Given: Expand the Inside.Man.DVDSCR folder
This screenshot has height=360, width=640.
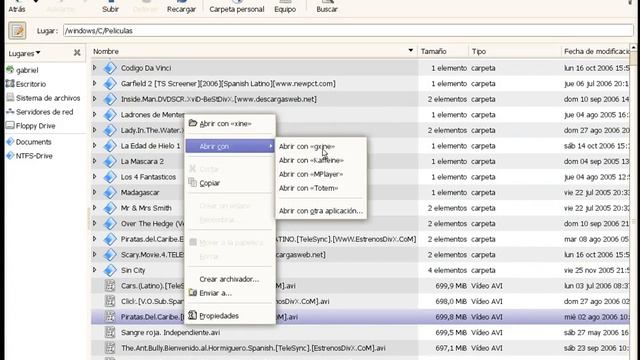Looking at the screenshot, I should click(x=95, y=99).
